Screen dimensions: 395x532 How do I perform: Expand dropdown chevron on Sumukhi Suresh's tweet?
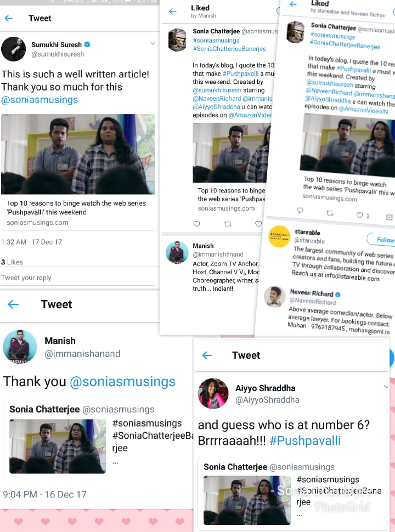153,43
